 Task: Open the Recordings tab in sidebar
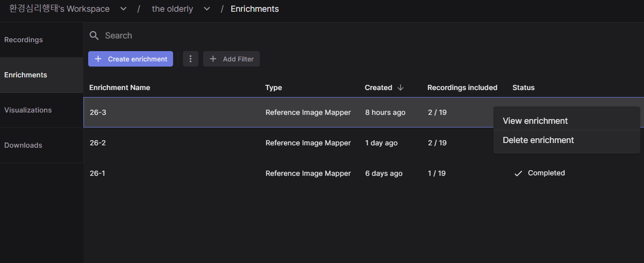42,40
